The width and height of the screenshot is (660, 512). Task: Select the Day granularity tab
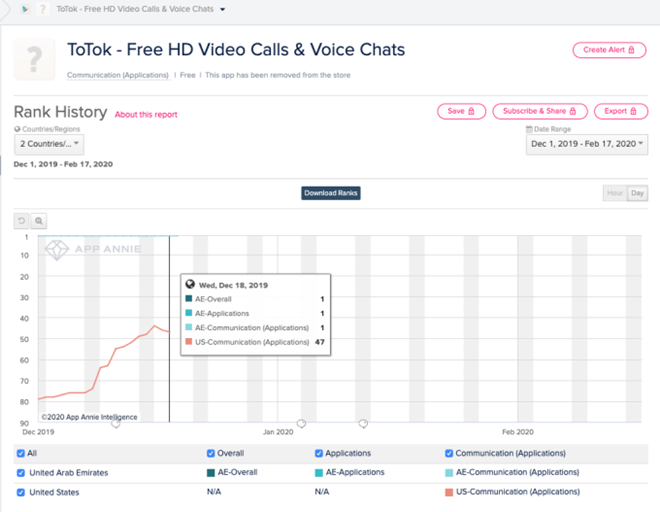[x=636, y=193]
